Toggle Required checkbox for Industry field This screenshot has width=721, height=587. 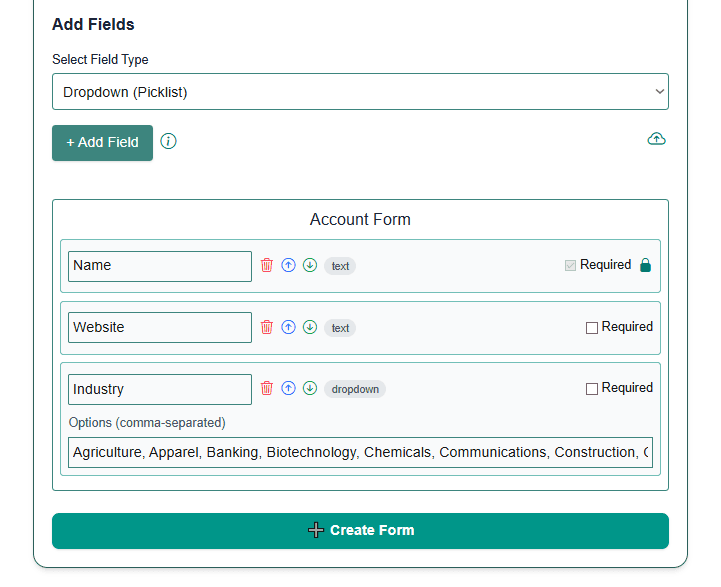point(592,389)
